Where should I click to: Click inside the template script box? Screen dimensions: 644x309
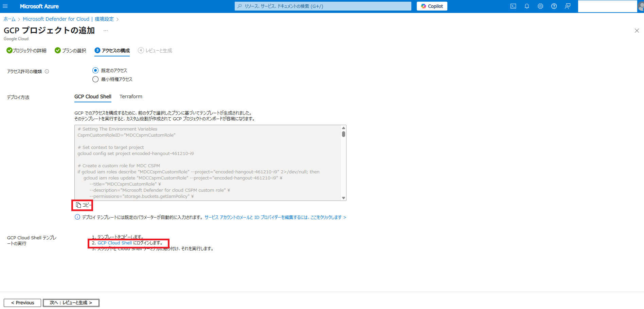pos(208,163)
